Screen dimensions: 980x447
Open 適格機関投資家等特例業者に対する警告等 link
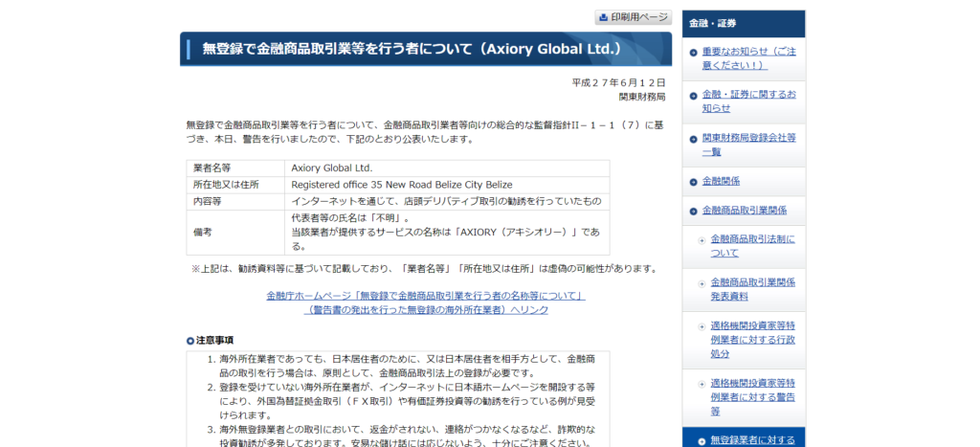click(752, 397)
